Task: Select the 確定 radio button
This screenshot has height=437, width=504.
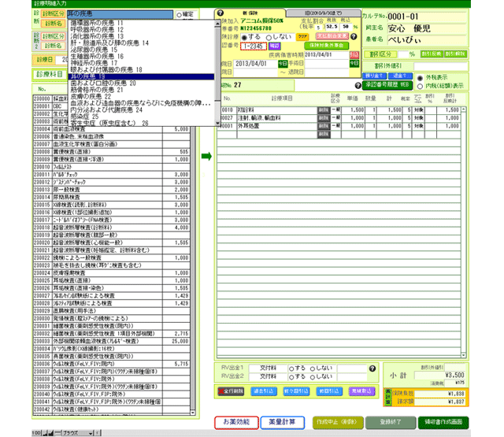Action: tap(180, 14)
